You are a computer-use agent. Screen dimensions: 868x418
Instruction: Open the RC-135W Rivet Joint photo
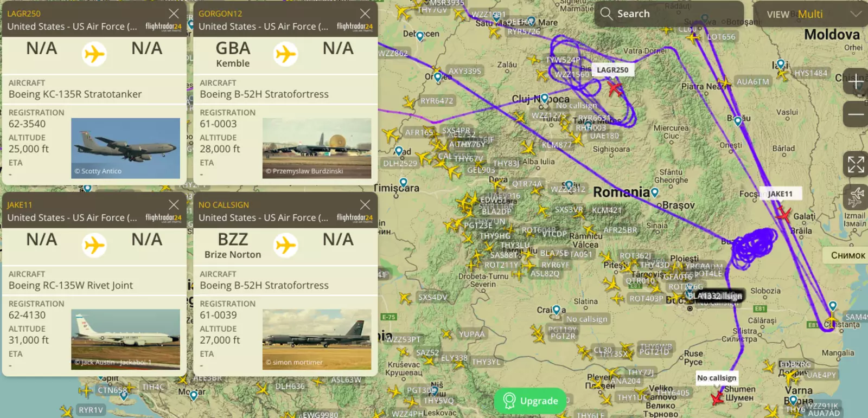pyautogui.click(x=125, y=339)
